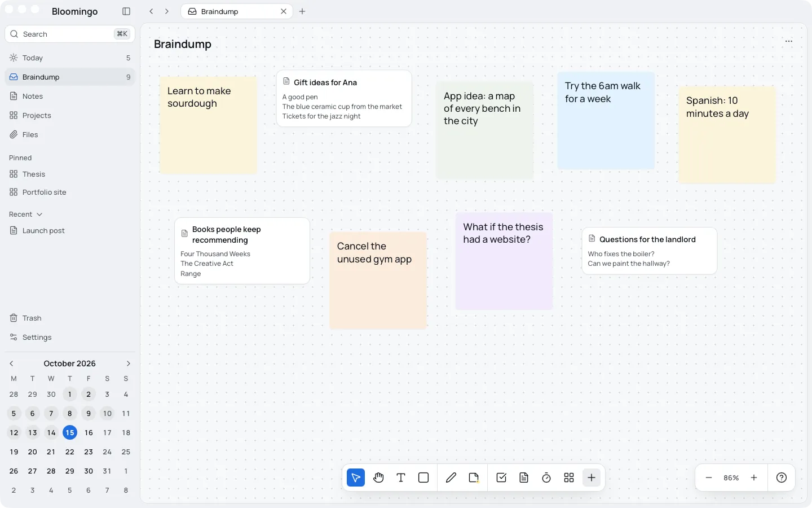Screen dimensions: 812x508
Task: Select the pointer/select tool in the toolbar
Action: pyautogui.click(x=356, y=478)
